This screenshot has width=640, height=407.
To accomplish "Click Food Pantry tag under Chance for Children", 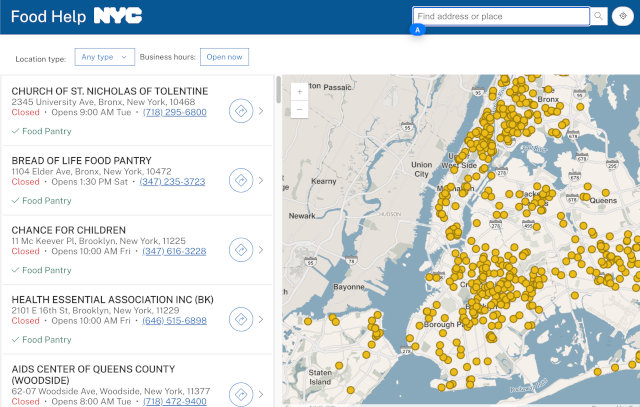I will pos(42,270).
